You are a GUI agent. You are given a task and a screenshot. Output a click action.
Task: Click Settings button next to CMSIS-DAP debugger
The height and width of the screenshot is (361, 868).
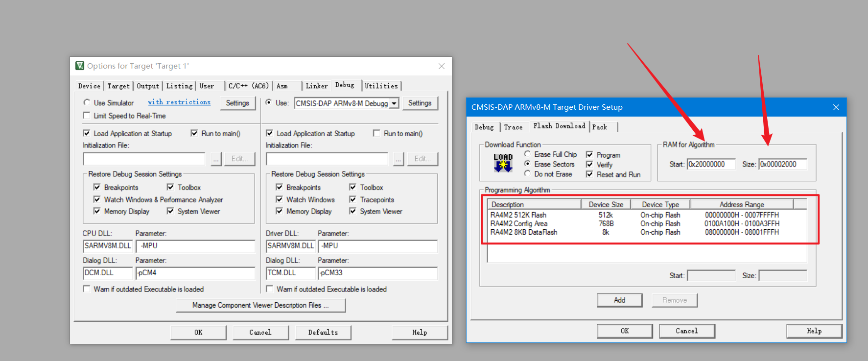pos(420,103)
